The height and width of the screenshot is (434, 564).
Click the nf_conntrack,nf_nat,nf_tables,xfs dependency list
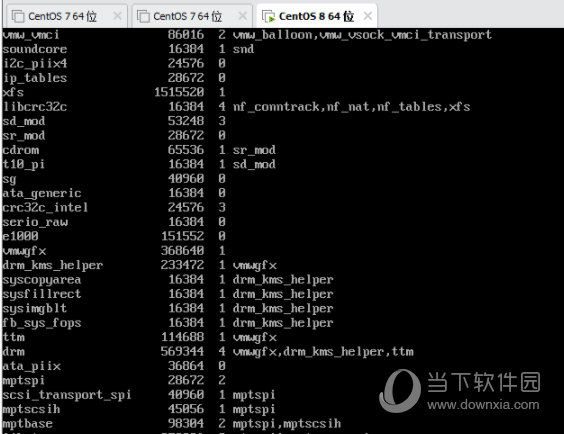351,107
